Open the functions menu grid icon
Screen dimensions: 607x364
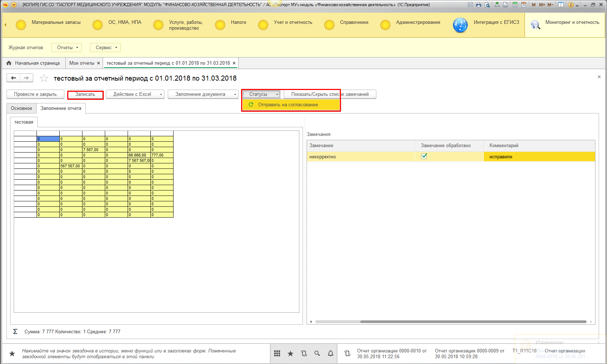[x=277, y=354]
